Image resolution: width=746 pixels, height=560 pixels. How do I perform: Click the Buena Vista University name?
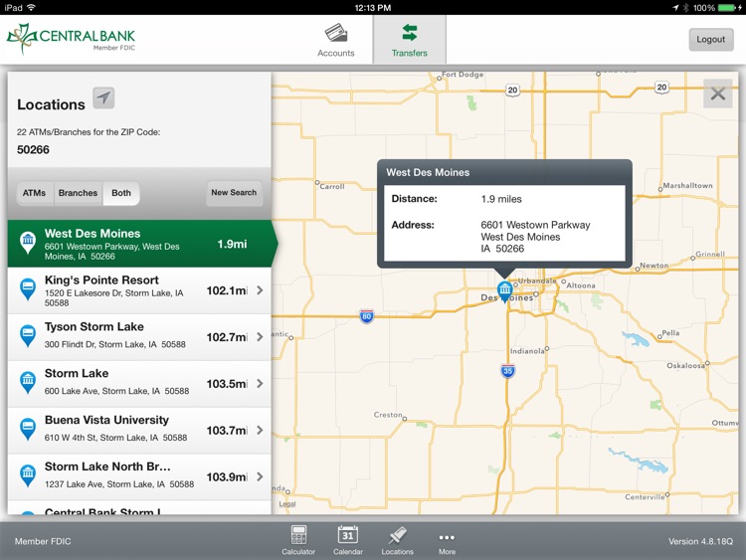coord(106,420)
